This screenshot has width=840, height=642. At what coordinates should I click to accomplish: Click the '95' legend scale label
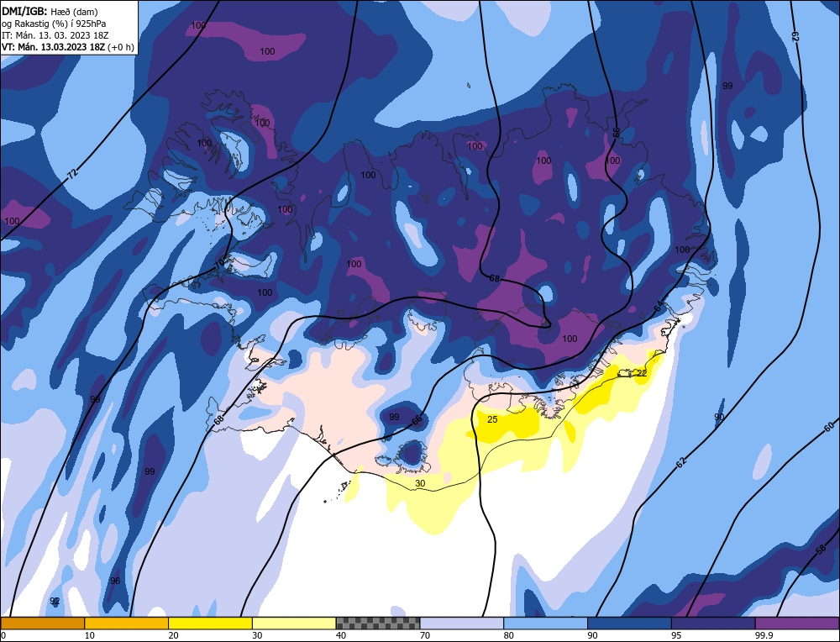[x=676, y=635]
